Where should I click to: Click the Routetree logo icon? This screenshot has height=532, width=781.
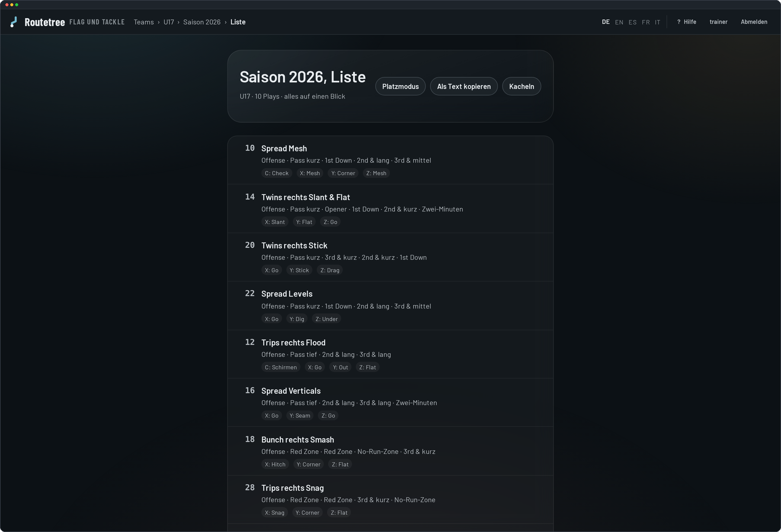tap(14, 22)
